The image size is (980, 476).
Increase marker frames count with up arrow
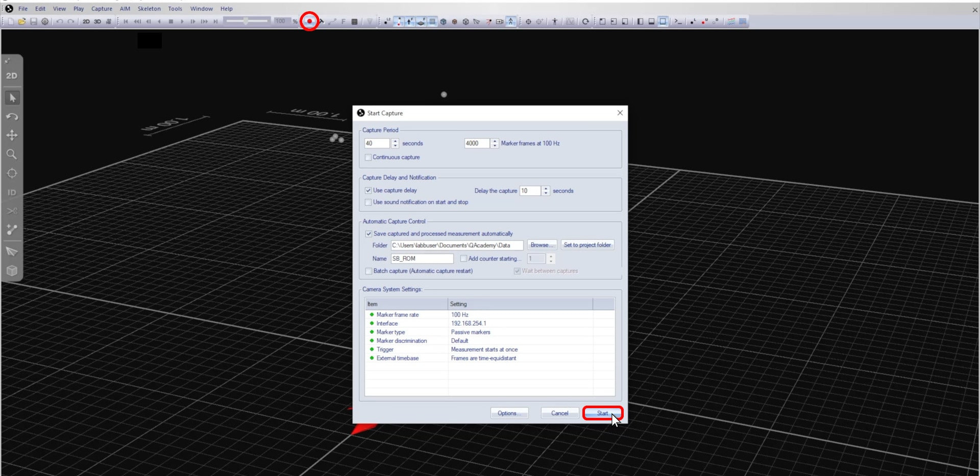click(494, 141)
